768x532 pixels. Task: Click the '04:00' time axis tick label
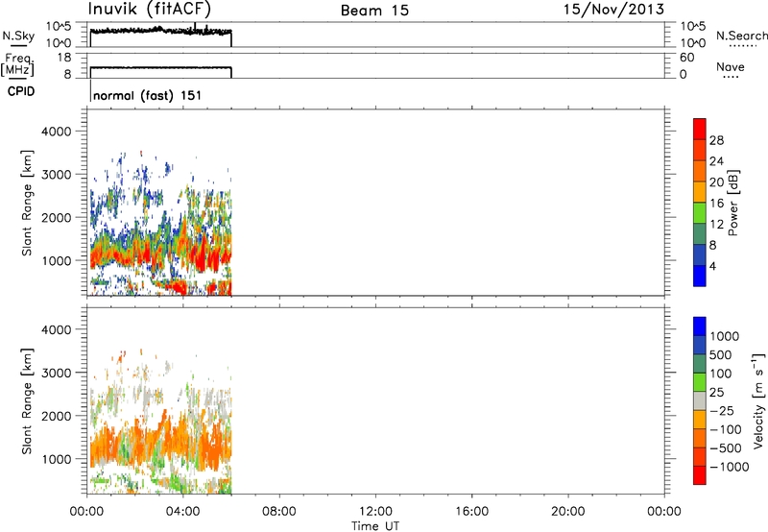[182, 512]
